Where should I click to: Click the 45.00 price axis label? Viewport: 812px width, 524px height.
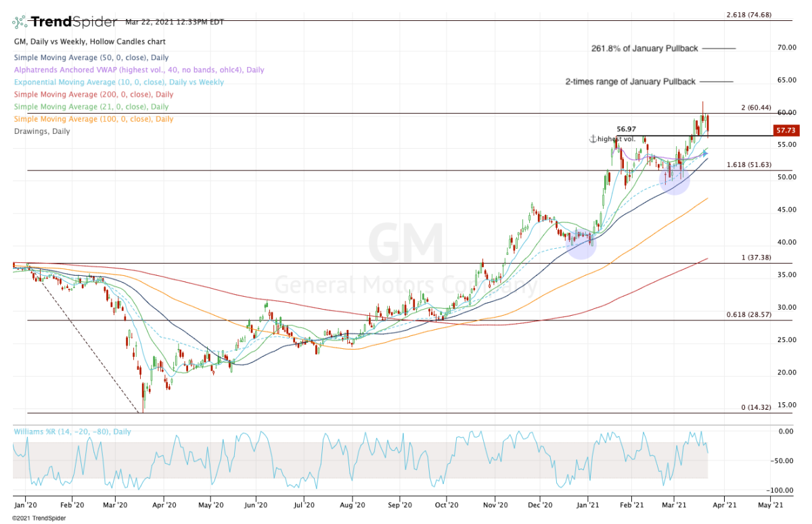786,210
